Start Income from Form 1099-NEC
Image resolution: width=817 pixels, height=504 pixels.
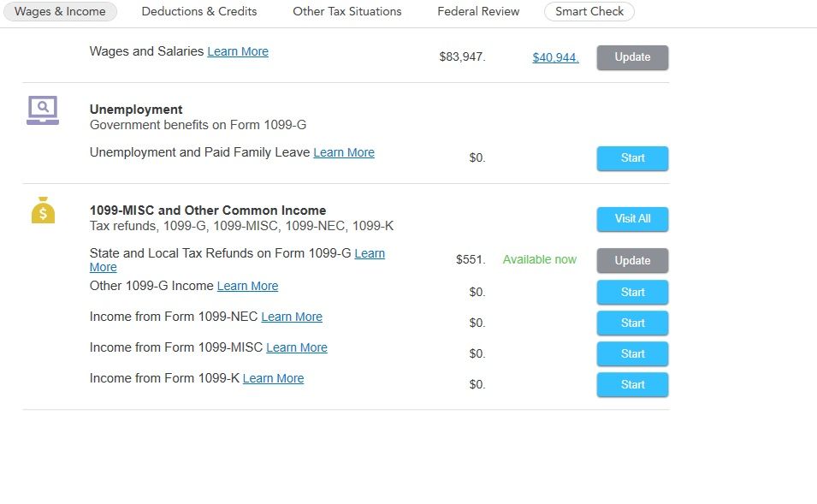632,323
